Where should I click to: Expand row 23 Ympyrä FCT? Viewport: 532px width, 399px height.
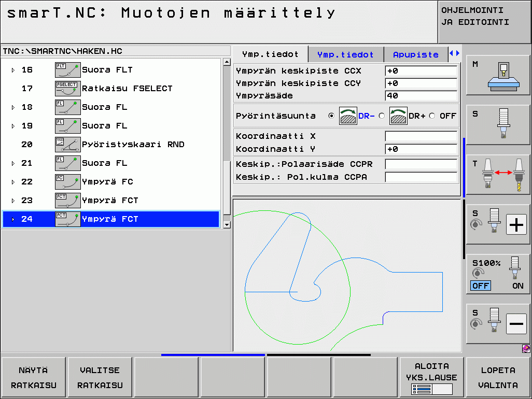[13, 201]
